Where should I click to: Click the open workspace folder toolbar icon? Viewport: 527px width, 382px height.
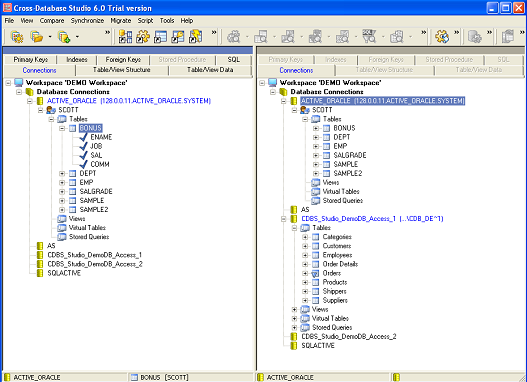[x=37, y=36]
